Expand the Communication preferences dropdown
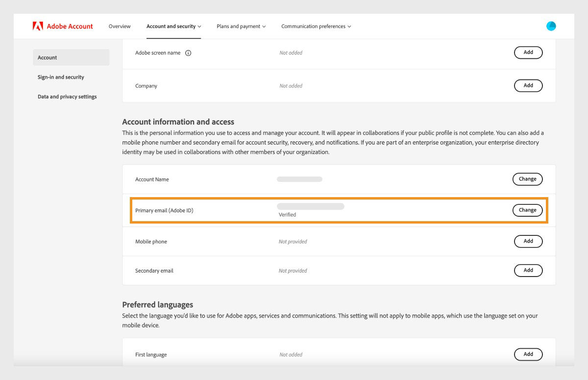This screenshot has height=380, width=588. [x=316, y=26]
